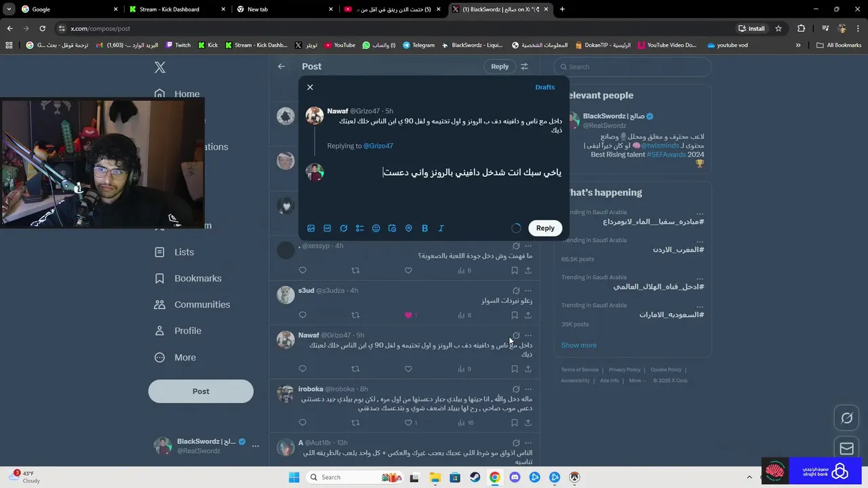Open Profile in X sidebar
The width and height of the screenshot is (868, 488).
point(178,331)
